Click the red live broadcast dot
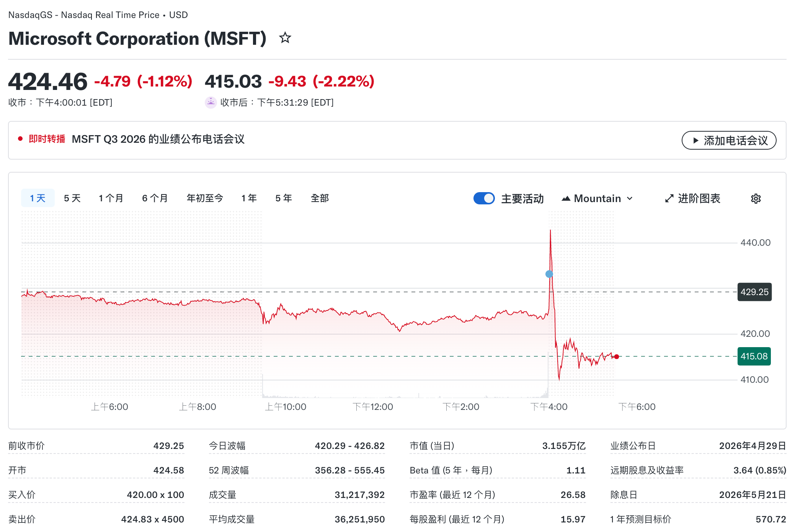 point(20,139)
